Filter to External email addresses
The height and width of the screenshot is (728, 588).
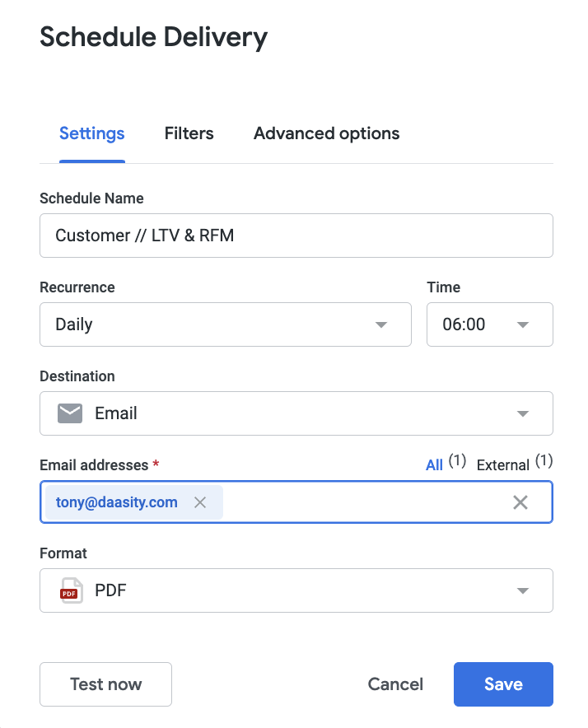coord(502,465)
